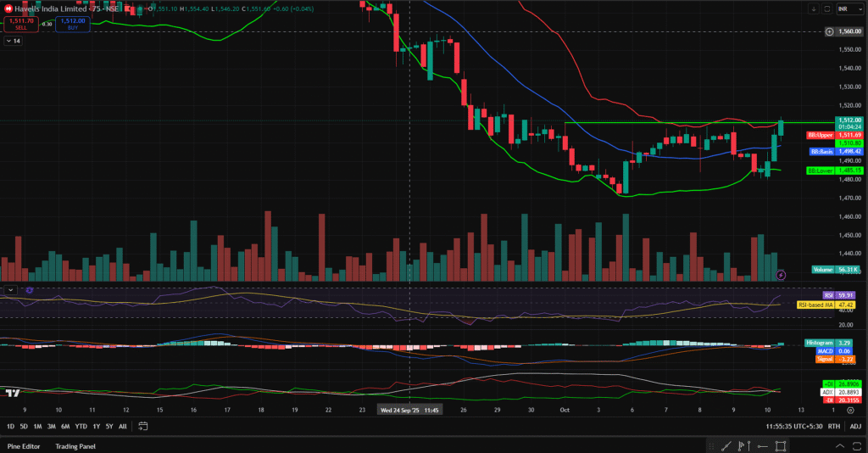This screenshot has height=453, width=868.
Task: Toggle the ADJ adjustment setting
Action: tap(855, 426)
